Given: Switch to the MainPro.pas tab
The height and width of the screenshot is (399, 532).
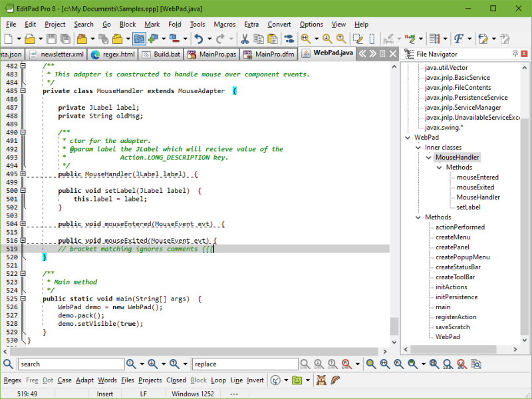Looking at the screenshot, I should pyautogui.click(x=211, y=55).
